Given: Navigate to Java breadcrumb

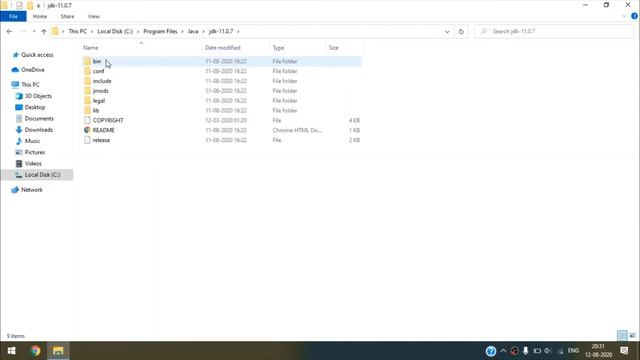Looking at the screenshot, I should pyautogui.click(x=193, y=31).
